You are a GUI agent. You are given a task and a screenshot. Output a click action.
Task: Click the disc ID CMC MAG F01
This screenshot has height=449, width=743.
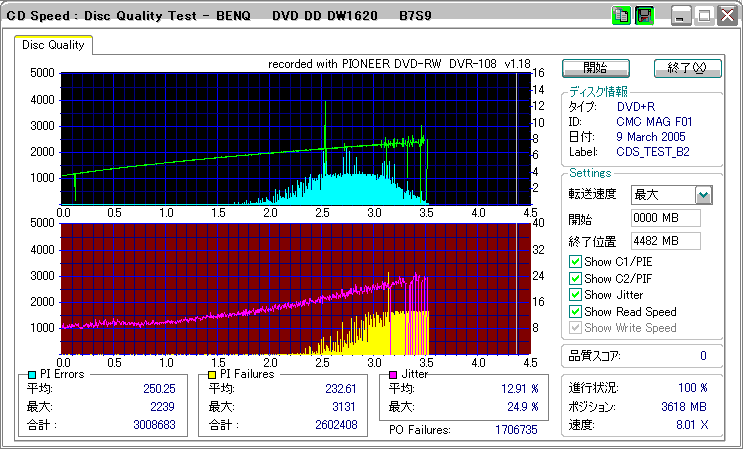tap(654, 122)
